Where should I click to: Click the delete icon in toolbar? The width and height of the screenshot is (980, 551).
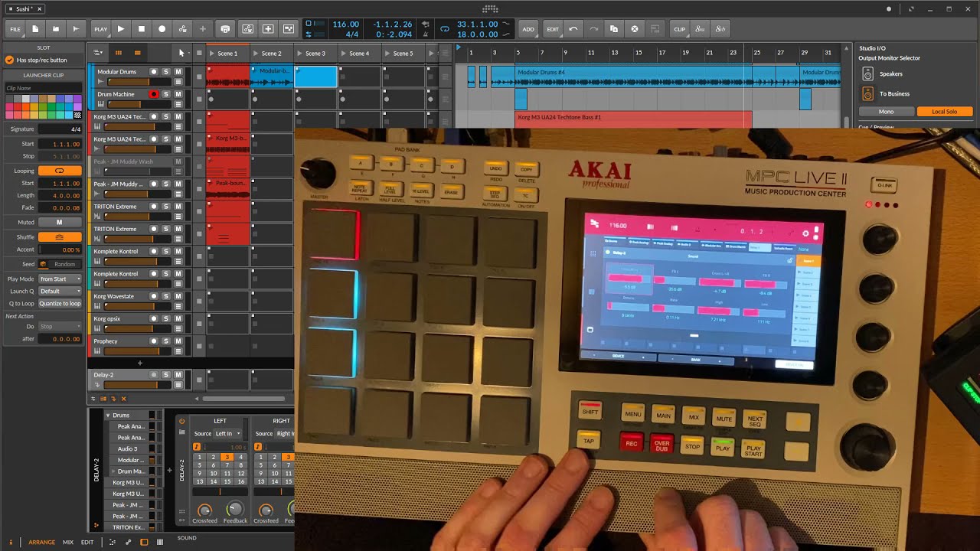(x=635, y=29)
